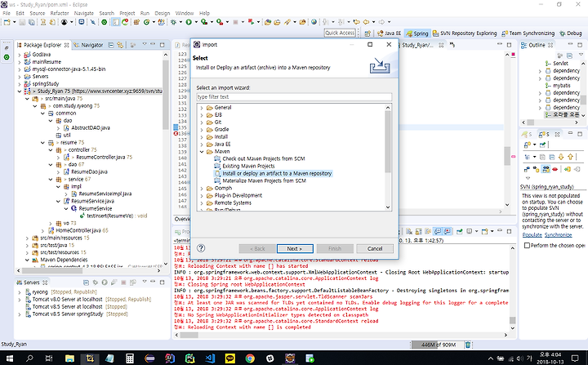Click the Populate link

click(x=532, y=235)
